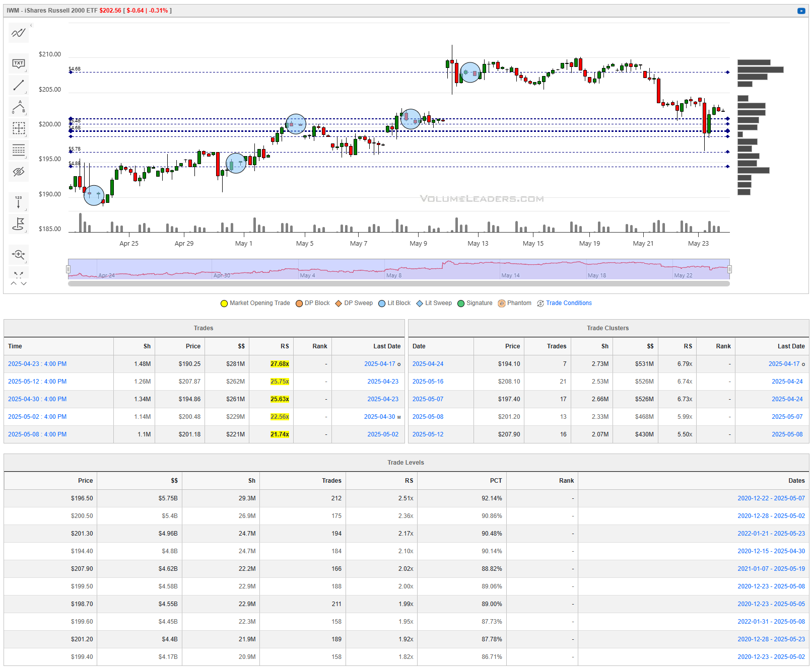Select the zoom magnifier tool
This screenshot has height=671, width=812.
pyautogui.click(x=19, y=255)
